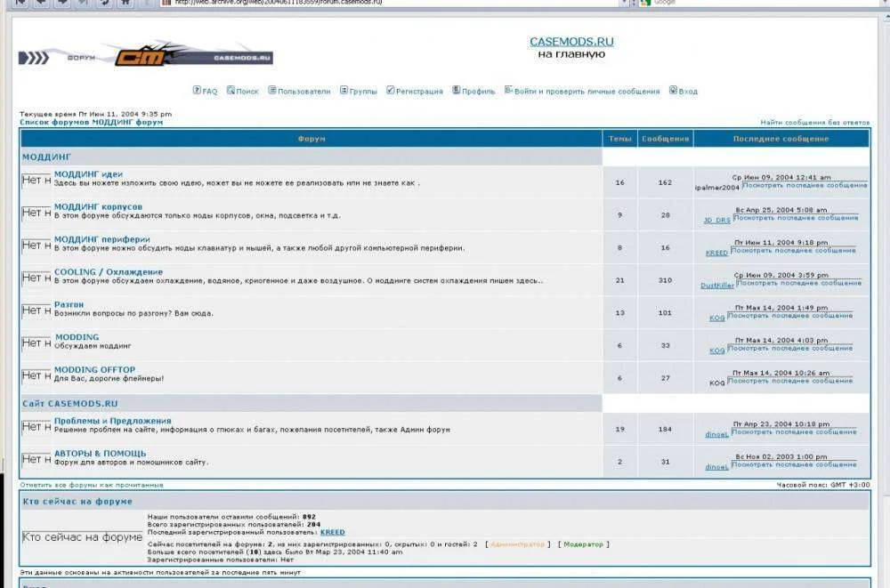
Task: Click status icon beside МОДДИНГ идеи
Action: 36,181
